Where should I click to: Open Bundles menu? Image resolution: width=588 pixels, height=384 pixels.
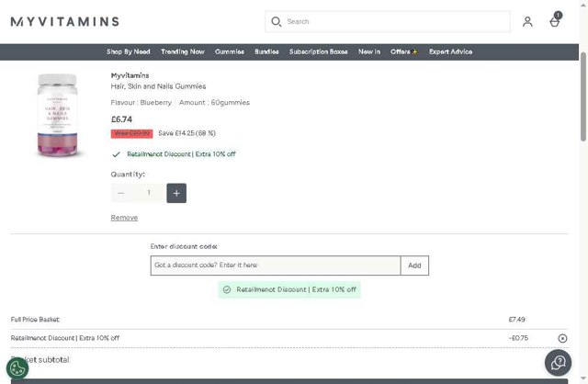(x=266, y=51)
